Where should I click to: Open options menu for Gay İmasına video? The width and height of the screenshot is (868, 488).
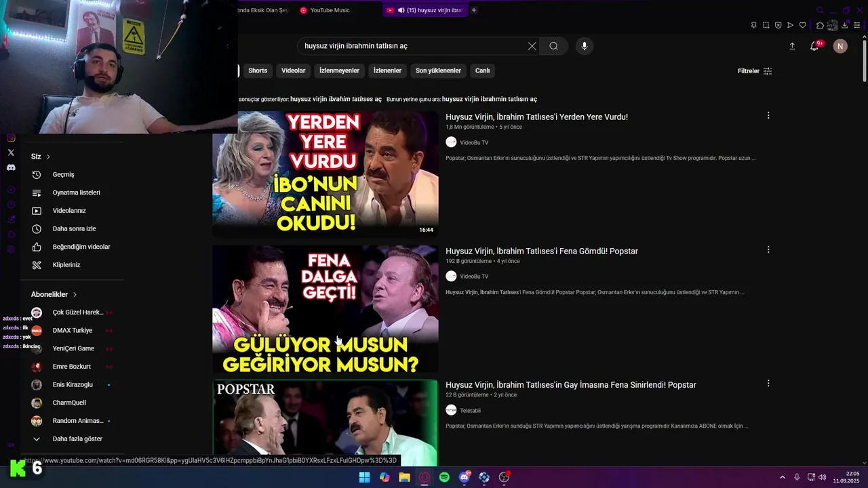pos(768,384)
